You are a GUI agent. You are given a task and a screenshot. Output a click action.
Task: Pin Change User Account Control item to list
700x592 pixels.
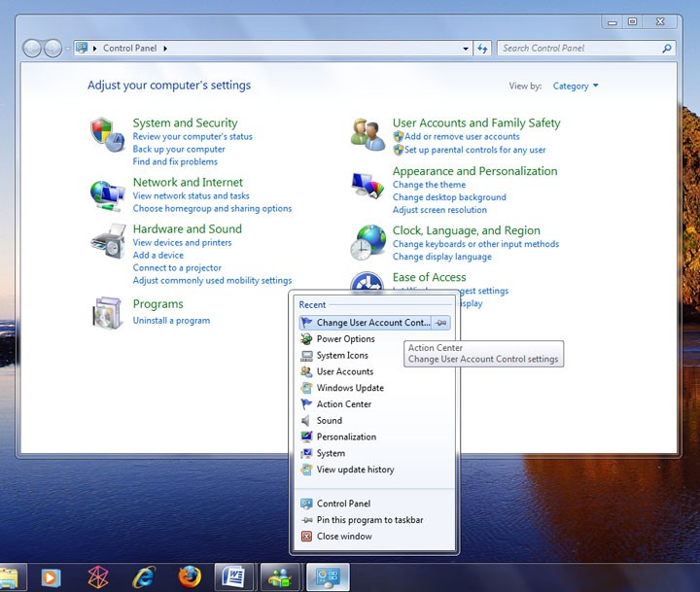tap(441, 323)
